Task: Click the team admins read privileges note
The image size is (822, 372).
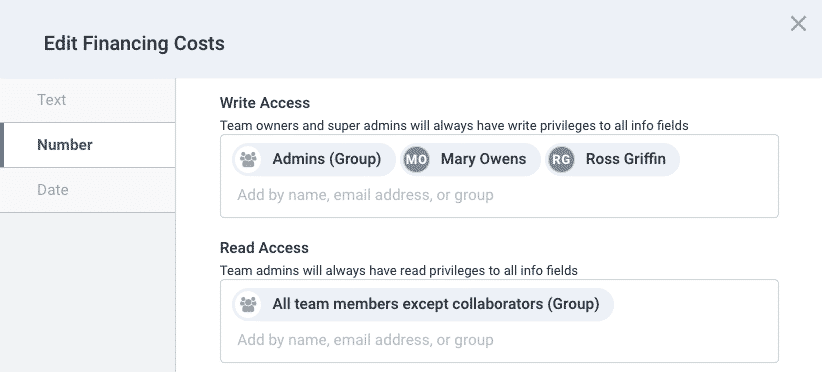Action: [398, 271]
